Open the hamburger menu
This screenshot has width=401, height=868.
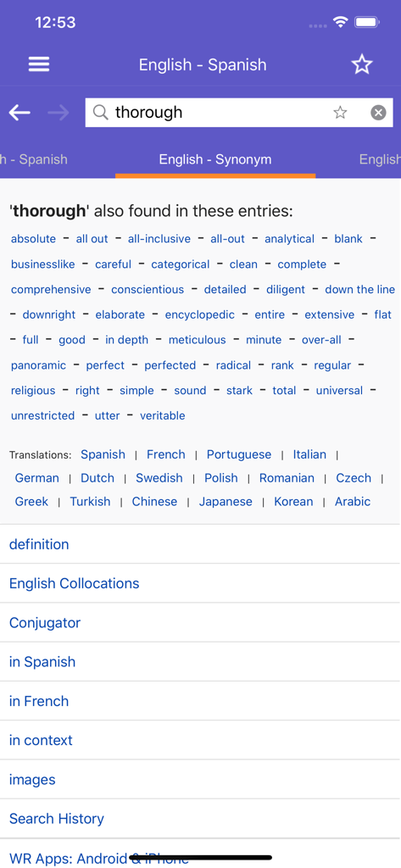(x=39, y=64)
